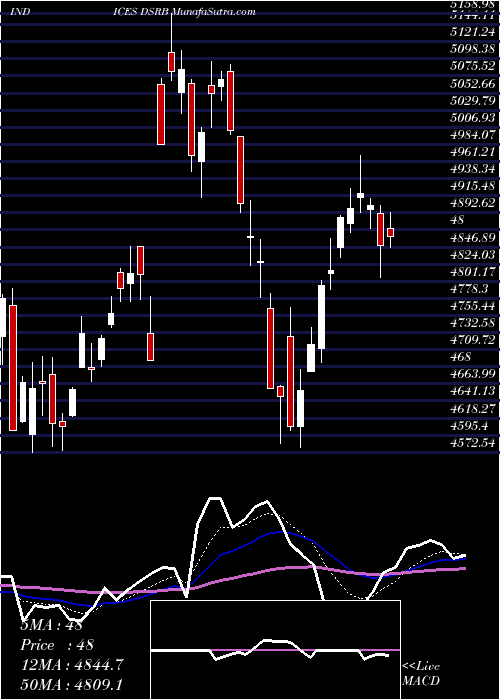500x700 pixels.
Task: Select the 5006.93 price level
Action: point(472,117)
